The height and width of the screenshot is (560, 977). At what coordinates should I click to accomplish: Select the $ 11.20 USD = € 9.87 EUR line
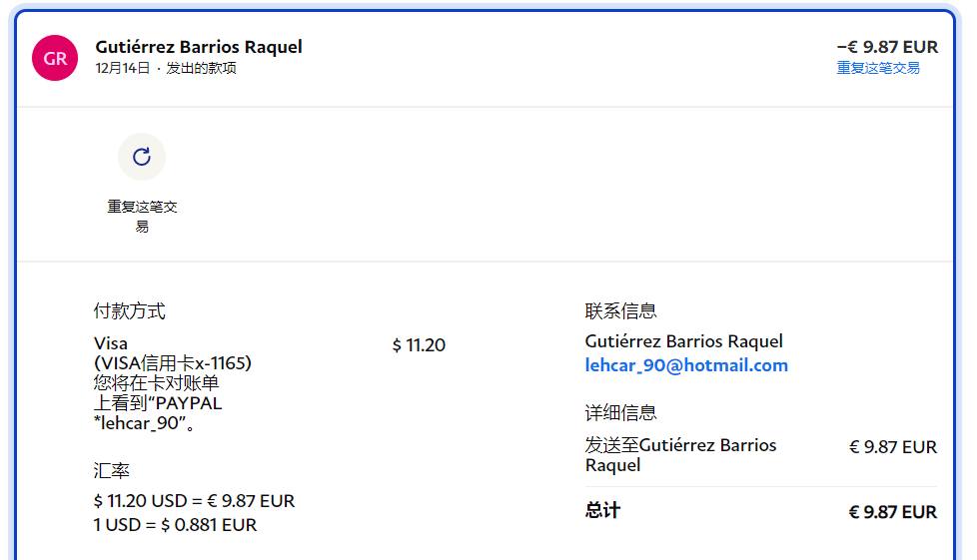[195, 501]
